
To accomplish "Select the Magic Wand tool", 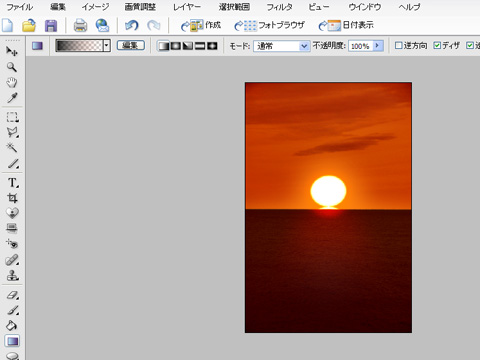I will coord(12,148).
